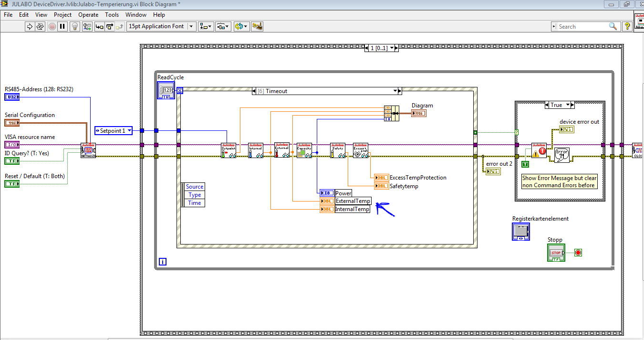Click the ID Query boolean terminal

tap(12, 161)
